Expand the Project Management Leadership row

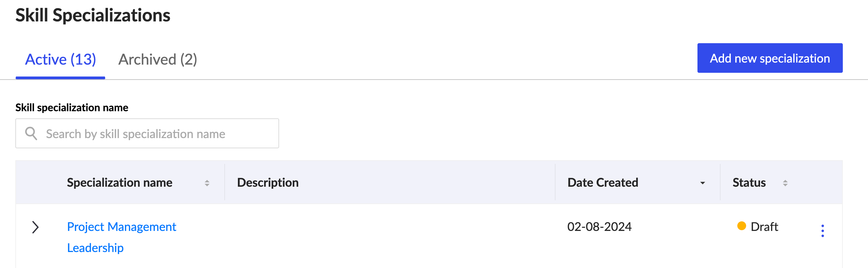(x=35, y=227)
